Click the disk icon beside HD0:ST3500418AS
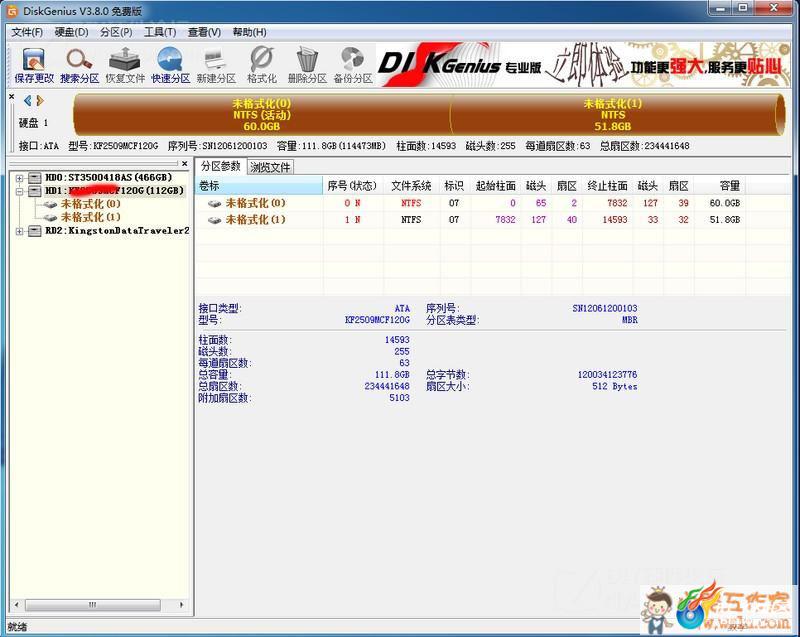Image resolution: width=800 pixels, height=637 pixels. point(35,177)
